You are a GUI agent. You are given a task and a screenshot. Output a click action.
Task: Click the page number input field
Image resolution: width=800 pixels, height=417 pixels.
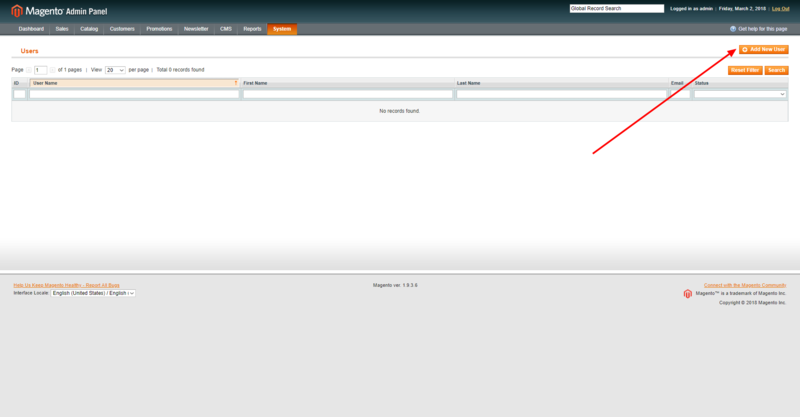point(40,70)
